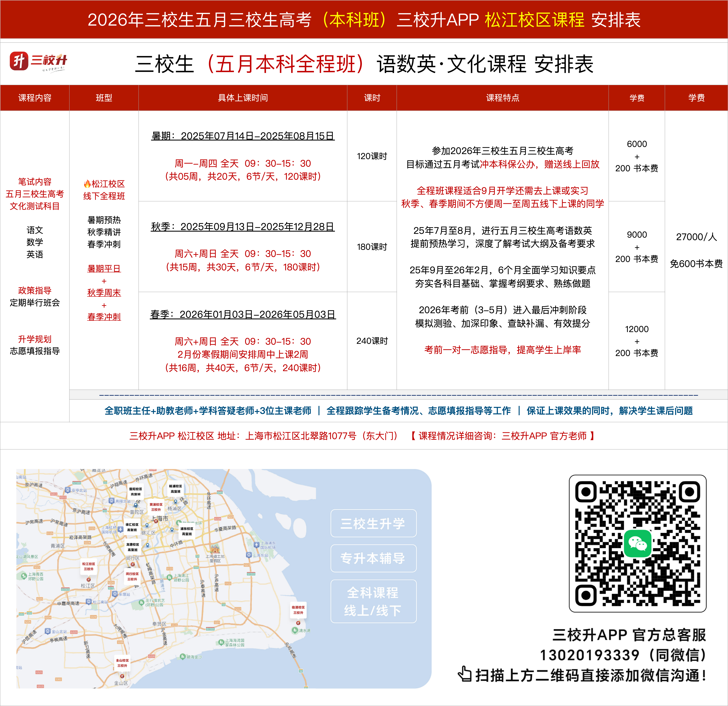Viewport: 728px width, 706px height.
Task: Click the 松江校区课程 yellow banner text
Action: [x=535, y=20]
